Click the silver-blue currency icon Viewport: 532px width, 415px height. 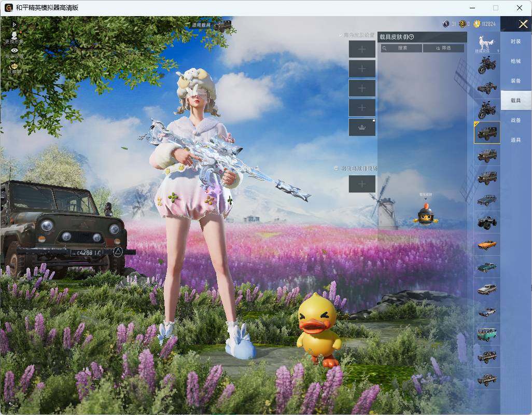point(446,24)
